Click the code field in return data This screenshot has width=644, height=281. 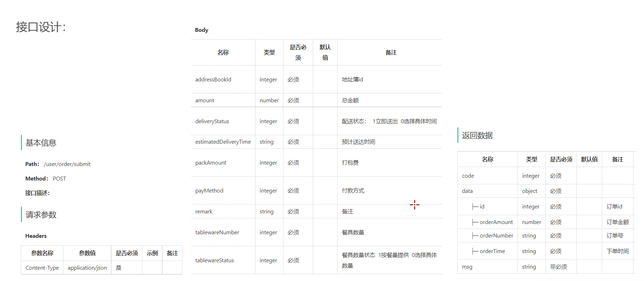pyautogui.click(x=468, y=176)
